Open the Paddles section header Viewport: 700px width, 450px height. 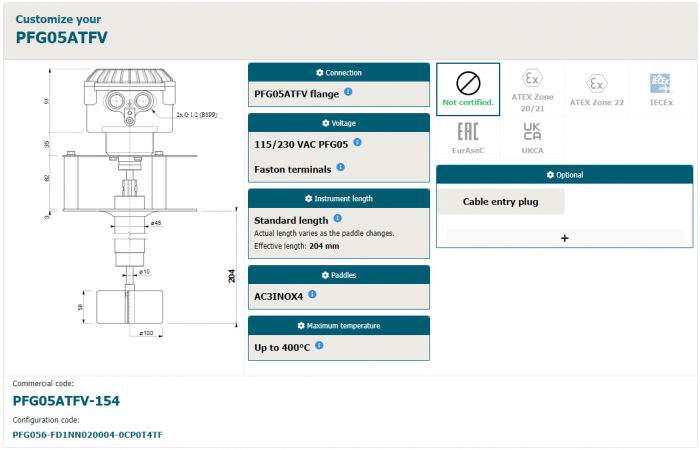(x=338, y=275)
